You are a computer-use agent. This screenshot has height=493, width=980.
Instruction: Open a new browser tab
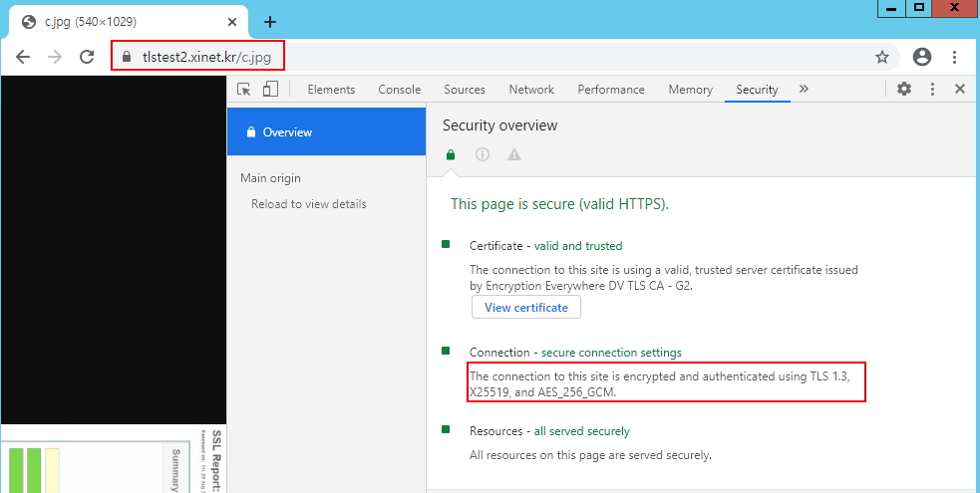coord(269,22)
